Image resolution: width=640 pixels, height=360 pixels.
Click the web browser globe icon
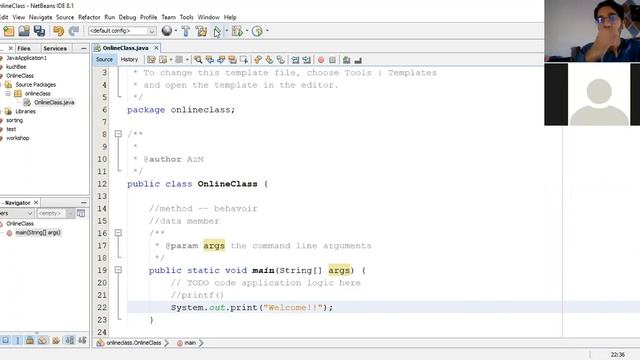tap(167, 31)
